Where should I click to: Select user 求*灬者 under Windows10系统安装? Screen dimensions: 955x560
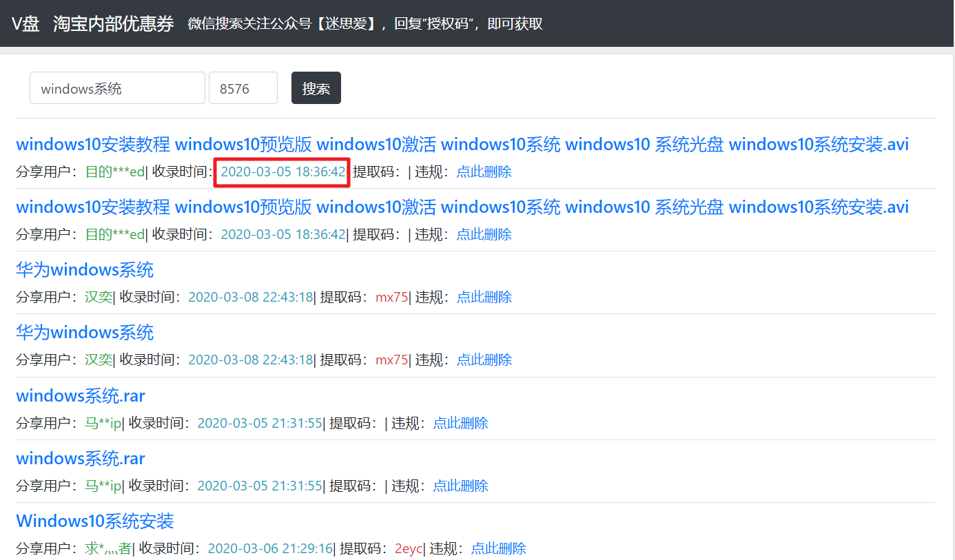point(108,548)
